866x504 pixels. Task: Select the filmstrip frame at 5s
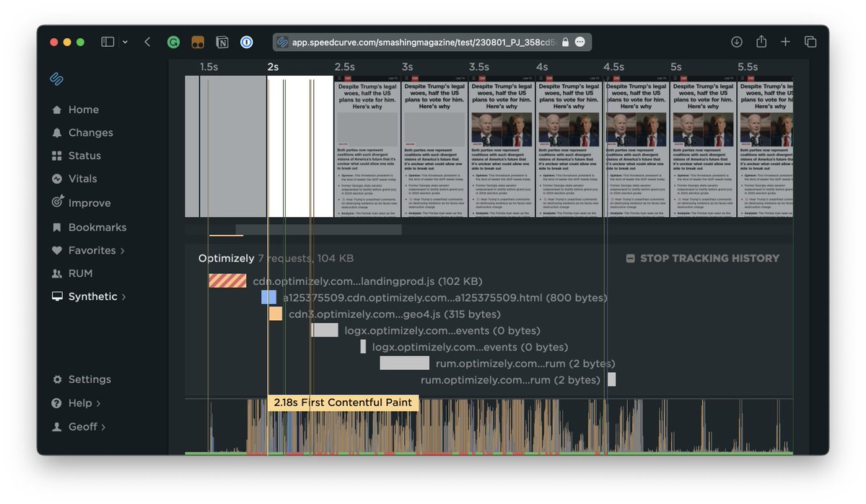click(704, 146)
